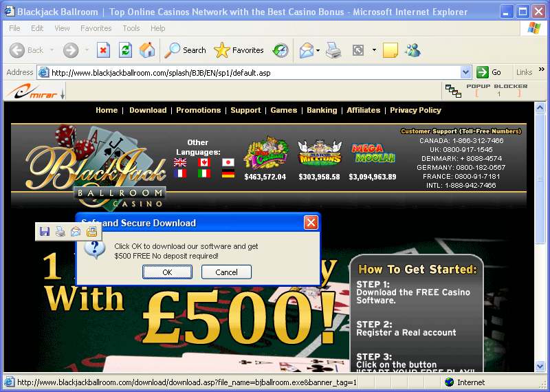Select the Japanese flag language

228,162
